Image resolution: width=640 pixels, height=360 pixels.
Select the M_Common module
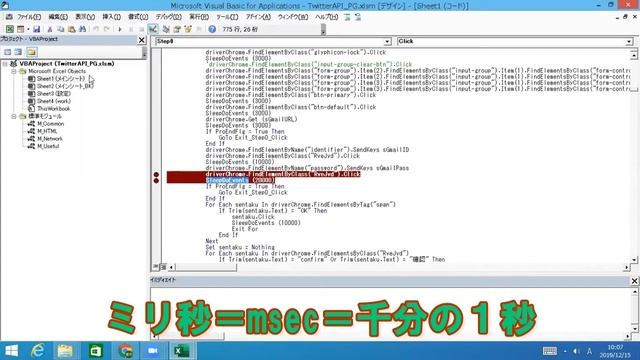[x=51, y=124]
